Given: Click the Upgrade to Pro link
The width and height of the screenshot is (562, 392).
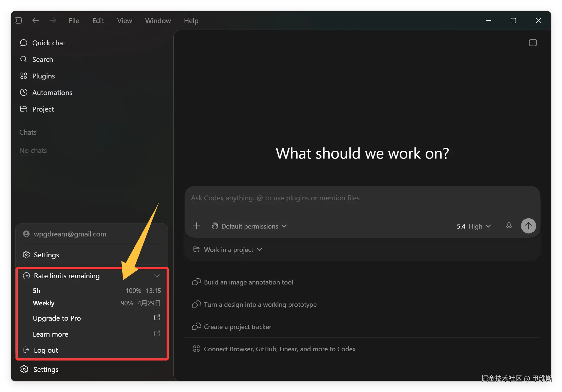Looking at the screenshot, I should (57, 318).
